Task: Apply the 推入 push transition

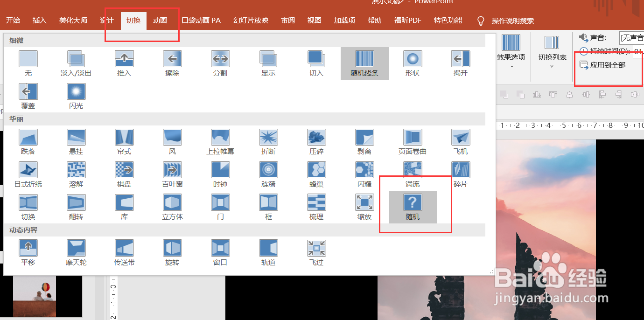Action: click(x=124, y=63)
